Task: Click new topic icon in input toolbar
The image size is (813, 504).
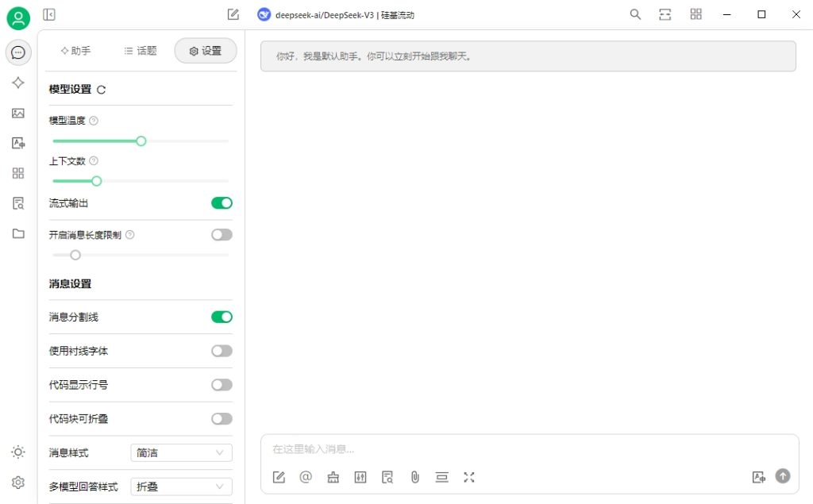Action: [279, 477]
